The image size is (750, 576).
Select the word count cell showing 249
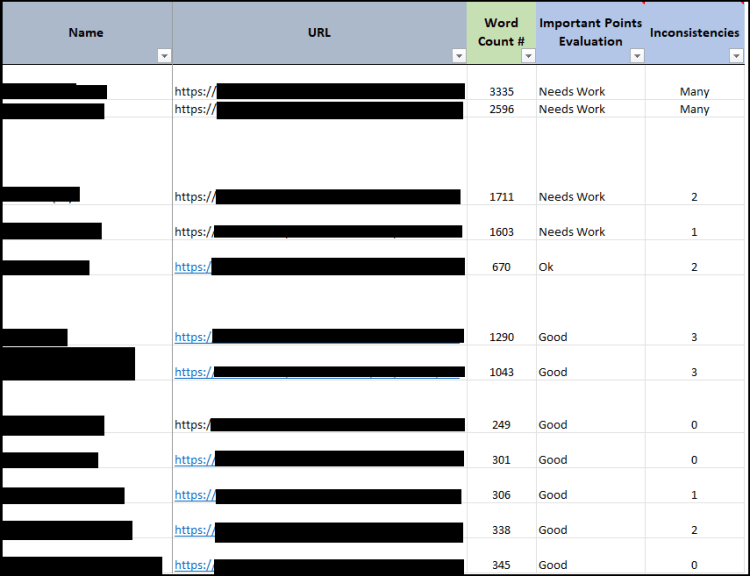(501, 425)
